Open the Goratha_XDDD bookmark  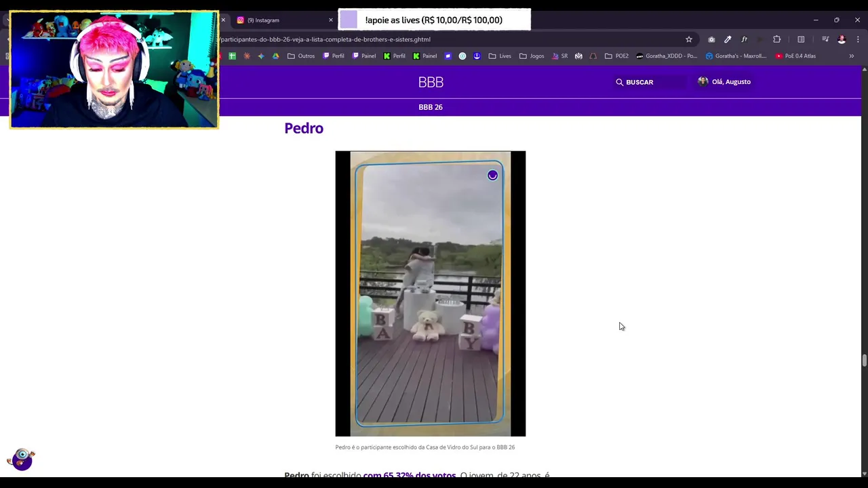(667, 56)
